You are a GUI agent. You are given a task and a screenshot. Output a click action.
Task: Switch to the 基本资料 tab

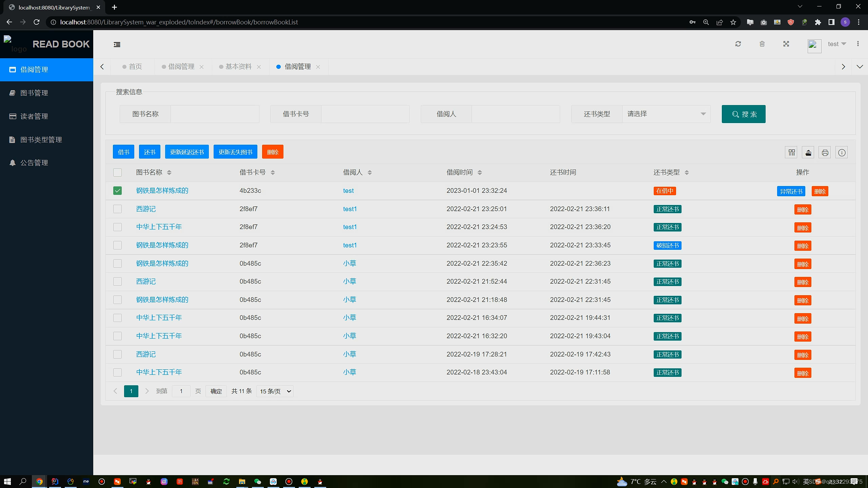tap(238, 67)
